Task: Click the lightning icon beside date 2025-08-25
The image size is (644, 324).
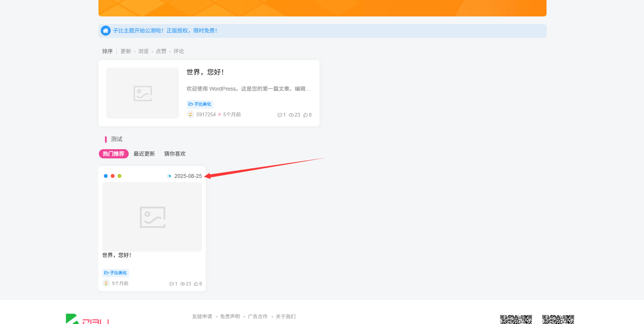Action: coord(169,176)
